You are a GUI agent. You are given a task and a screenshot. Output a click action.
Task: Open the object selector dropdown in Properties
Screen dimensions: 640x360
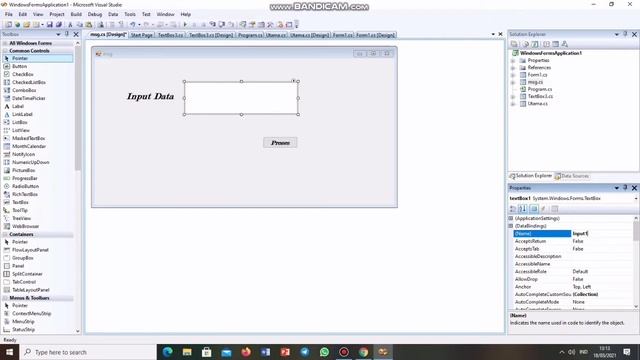(636, 198)
